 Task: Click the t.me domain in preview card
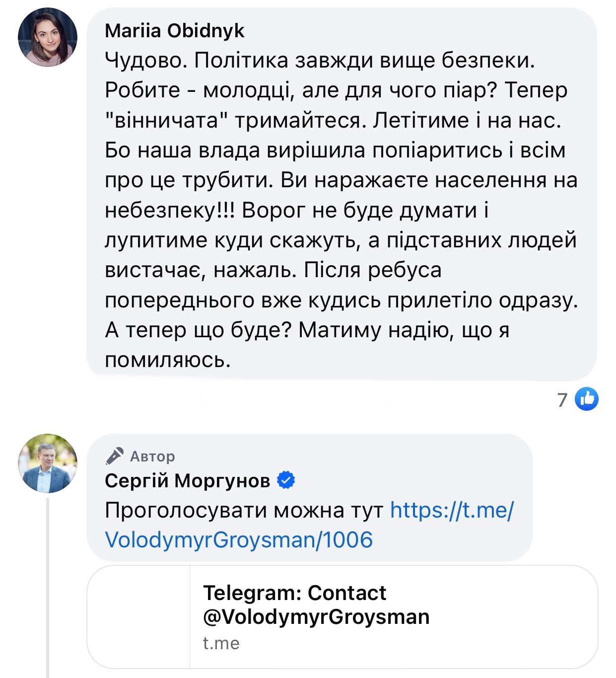pos(221,643)
